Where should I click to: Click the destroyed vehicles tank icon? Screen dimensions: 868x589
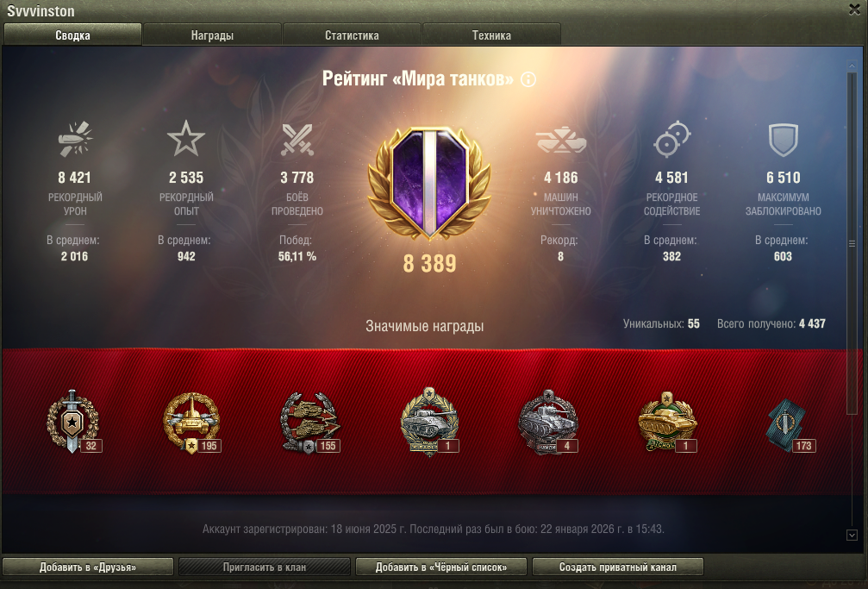point(561,140)
